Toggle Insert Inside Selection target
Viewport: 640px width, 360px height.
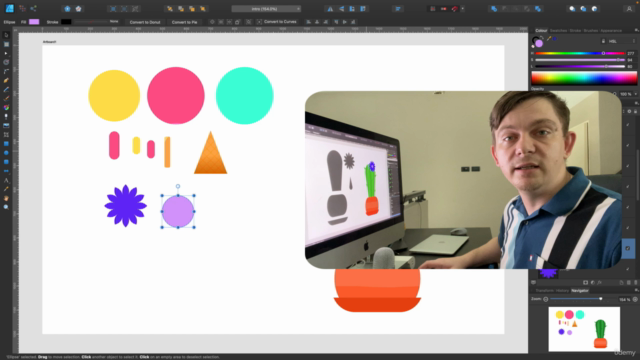[594, 9]
